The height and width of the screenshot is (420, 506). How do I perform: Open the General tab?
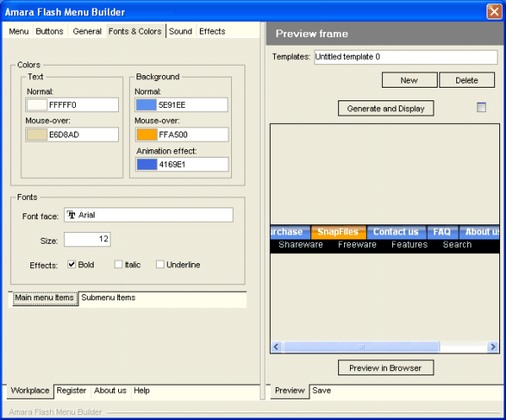click(87, 31)
